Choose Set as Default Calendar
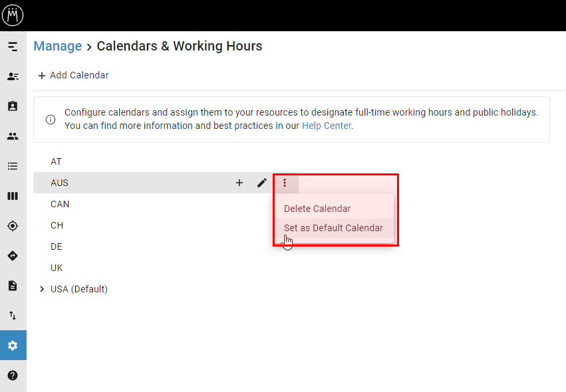The image size is (566, 392). 333,228
